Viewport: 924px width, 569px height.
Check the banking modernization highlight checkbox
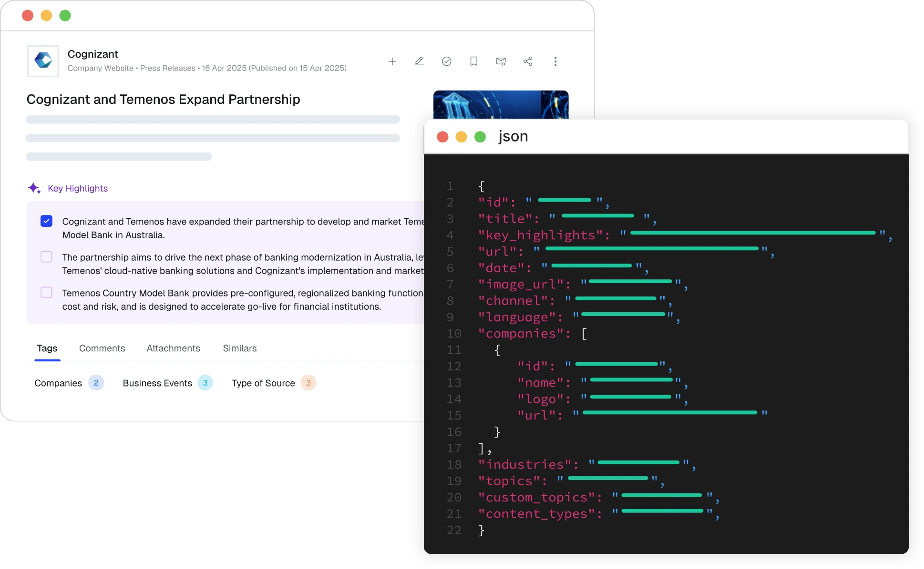click(x=46, y=257)
